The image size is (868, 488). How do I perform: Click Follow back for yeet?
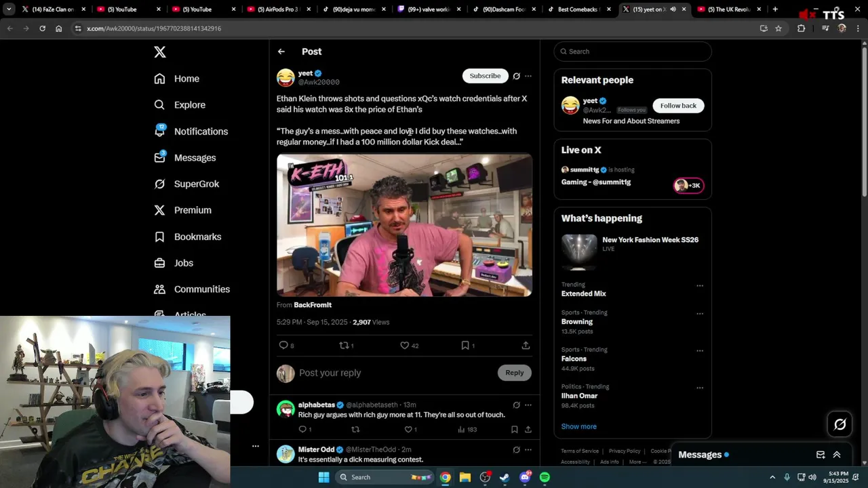[678, 106]
